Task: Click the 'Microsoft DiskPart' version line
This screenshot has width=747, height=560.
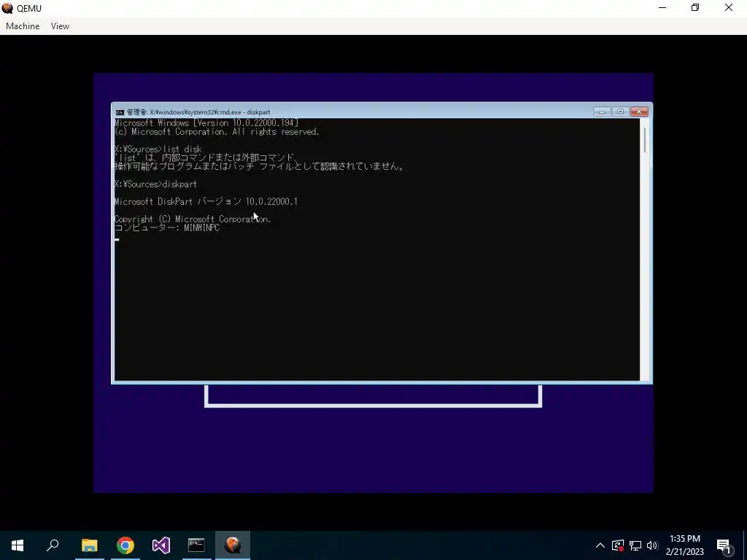Action: tap(206, 202)
